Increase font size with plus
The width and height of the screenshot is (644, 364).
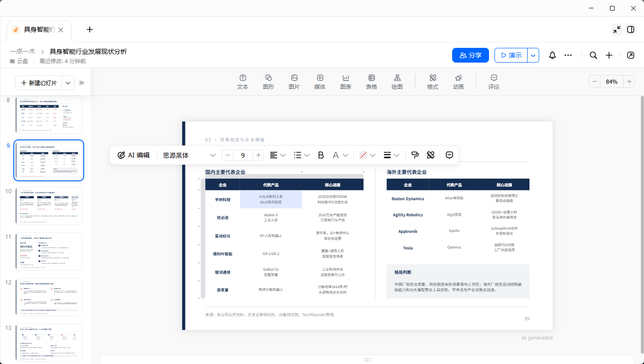tap(259, 155)
